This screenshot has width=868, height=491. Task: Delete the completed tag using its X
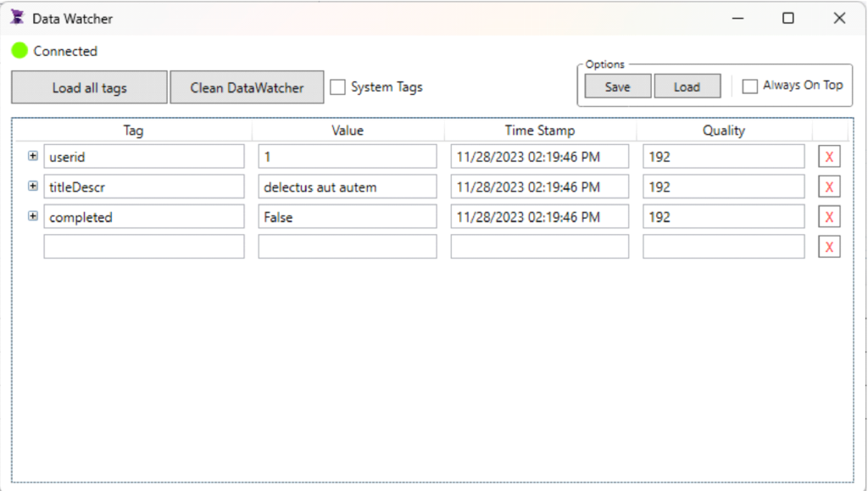click(829, 217)
